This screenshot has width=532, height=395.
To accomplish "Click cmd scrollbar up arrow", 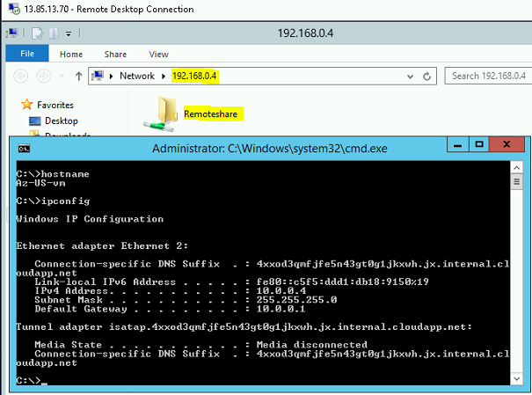I will [516, 168].
